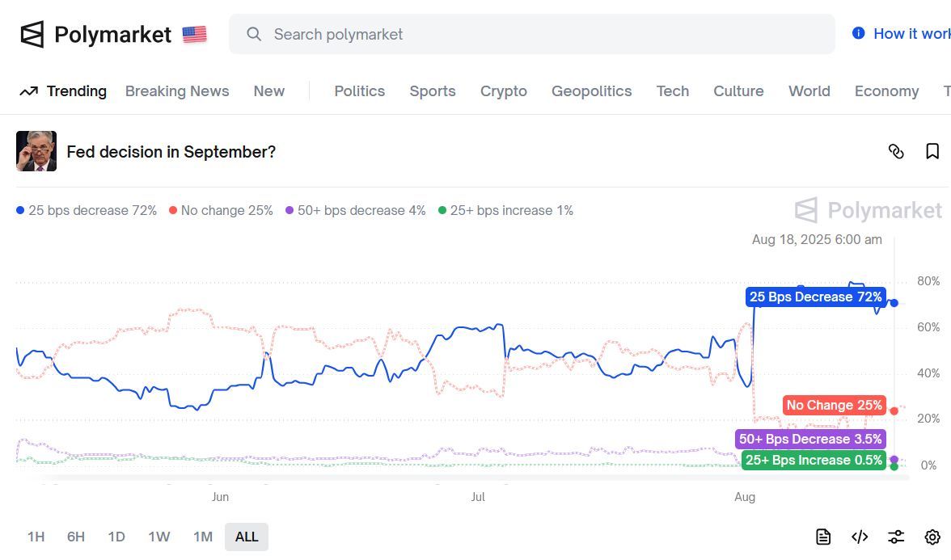Set chart range to 1H

tap(36, 537)
